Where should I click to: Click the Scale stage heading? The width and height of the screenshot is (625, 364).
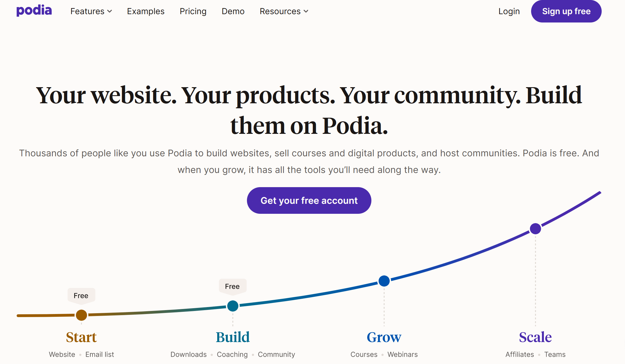click(535, 337)
